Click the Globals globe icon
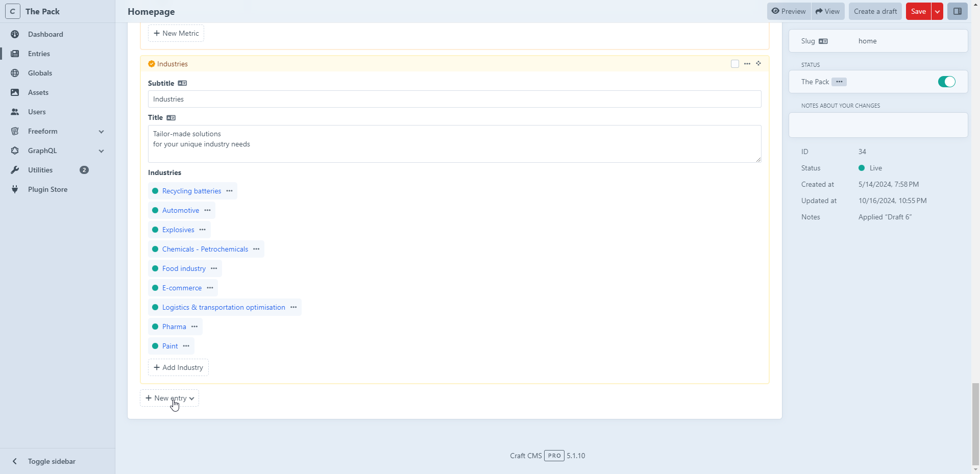 15,73
